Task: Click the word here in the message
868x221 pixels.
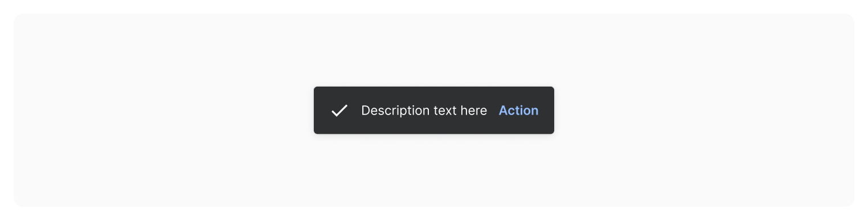Action: click(473, 110)
